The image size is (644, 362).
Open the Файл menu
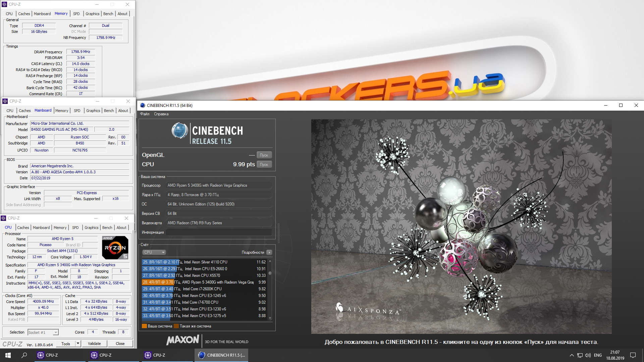tap(145, 114)
